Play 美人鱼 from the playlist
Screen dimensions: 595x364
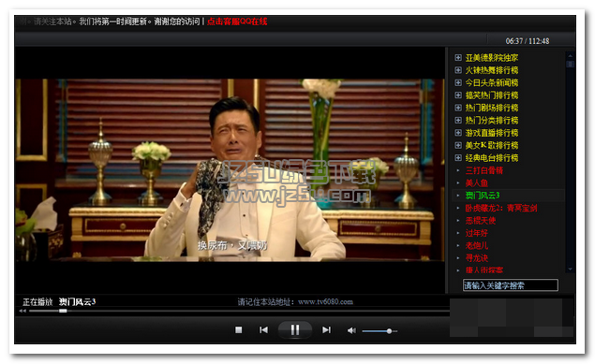tap(477, 183)
